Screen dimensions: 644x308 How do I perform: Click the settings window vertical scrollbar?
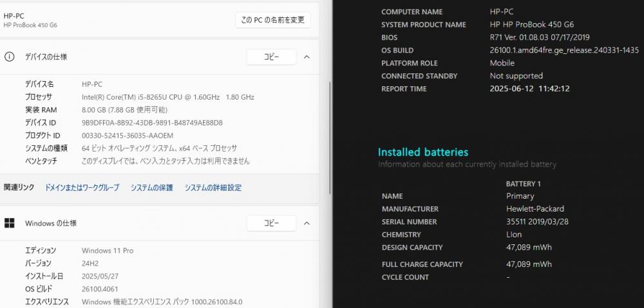(330, 138)
